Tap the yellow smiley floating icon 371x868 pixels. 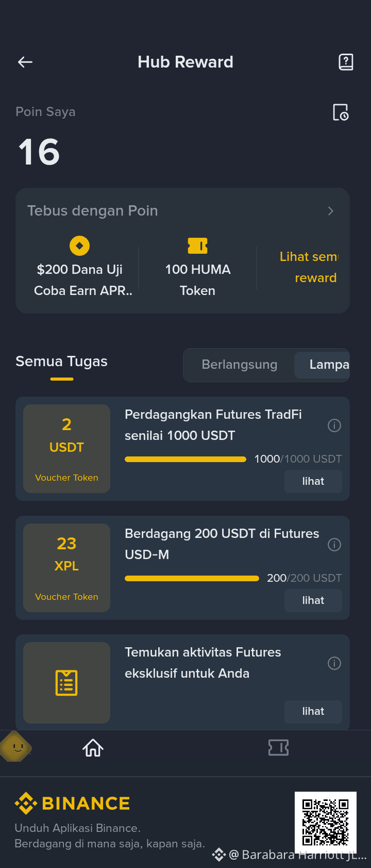[x=16, y=747]
